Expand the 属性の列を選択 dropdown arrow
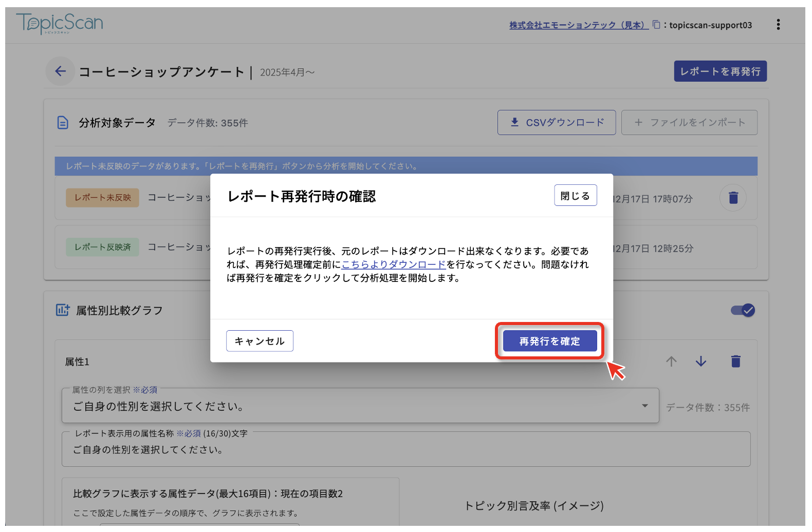This screenshot has width=812, height=532. (x=644, y=406)
